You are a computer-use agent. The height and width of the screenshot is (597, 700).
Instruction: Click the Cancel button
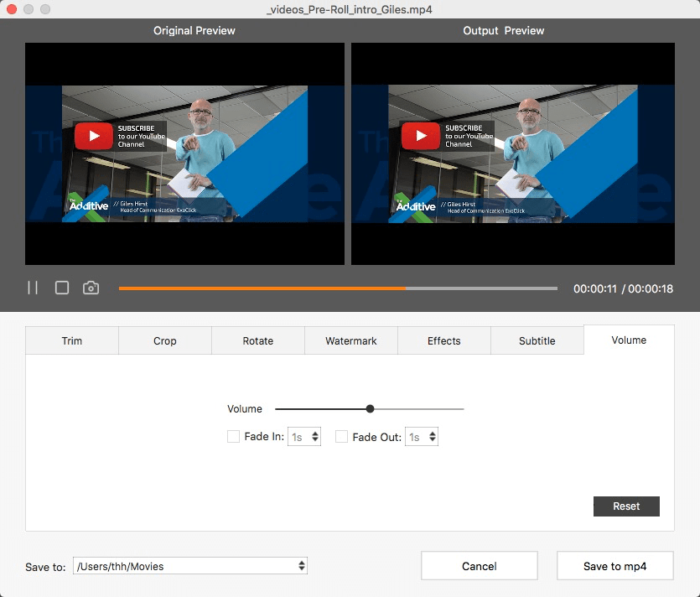tap(480, 566)
